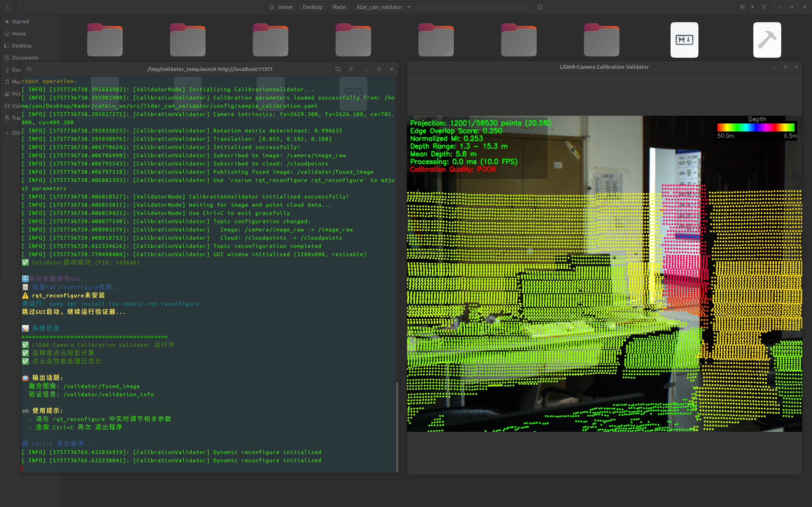812x507 pixels.
Task: Select the hammer build file icon
Action: pos(767,40)
